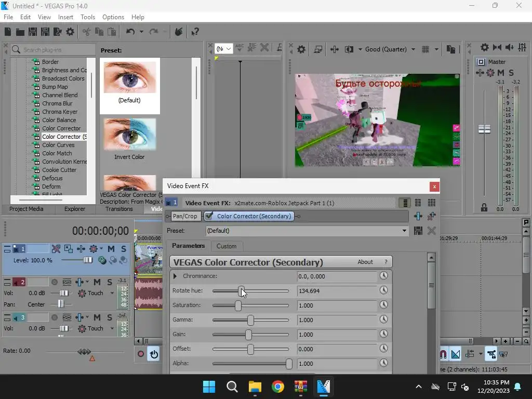Screen dimensions: 532x399
Task: Open the Insert menu
Action: click(x=65, y=17)
